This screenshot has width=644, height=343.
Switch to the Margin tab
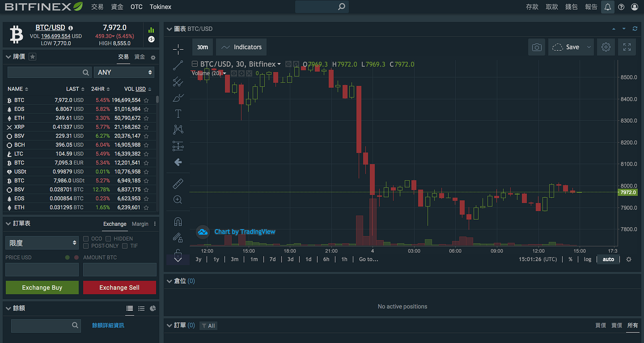[140, 224]
